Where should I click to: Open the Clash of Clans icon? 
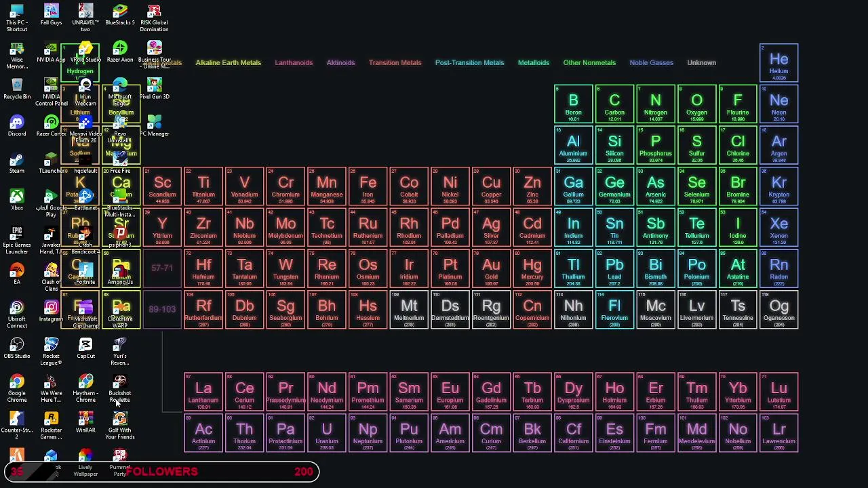(52, 278)
